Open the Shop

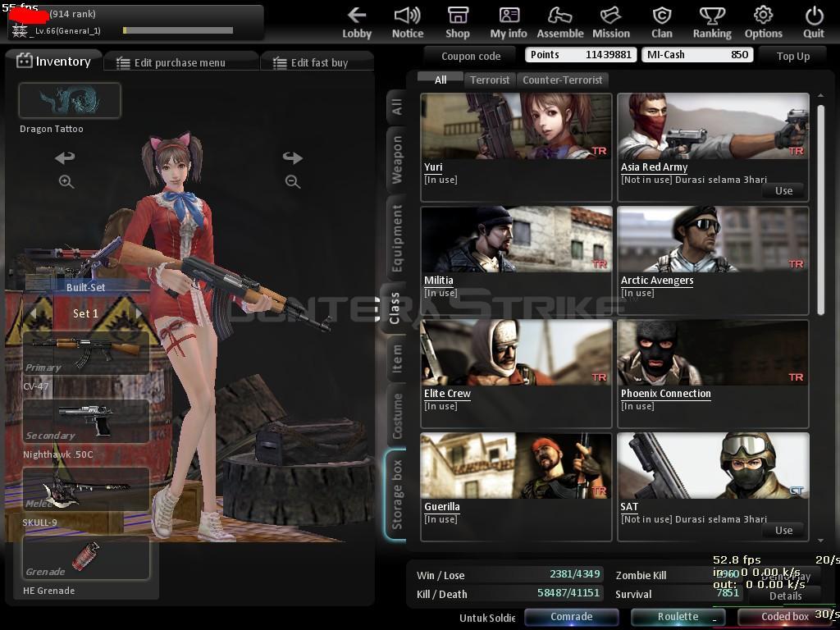[x=458, y=24]
